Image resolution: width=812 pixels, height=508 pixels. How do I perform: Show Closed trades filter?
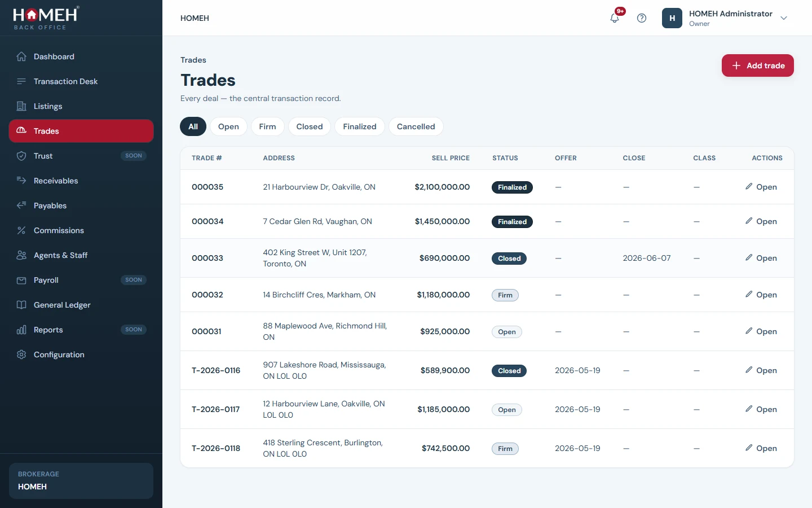coord(310,126)
